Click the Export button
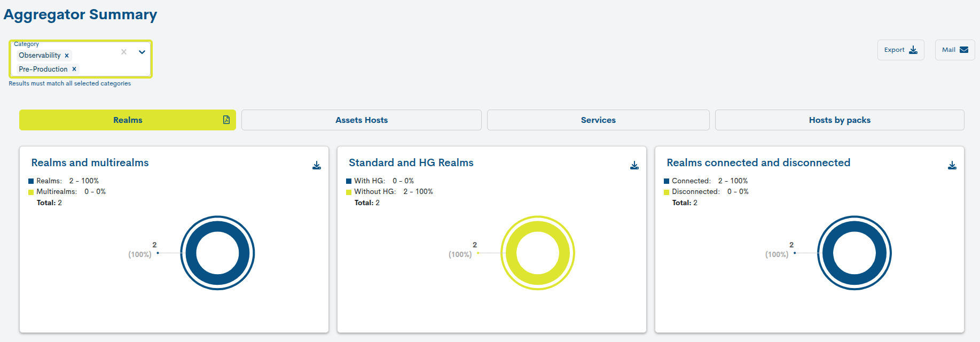Viewport: 980px width, 342px height. click(x=901, y=50)
